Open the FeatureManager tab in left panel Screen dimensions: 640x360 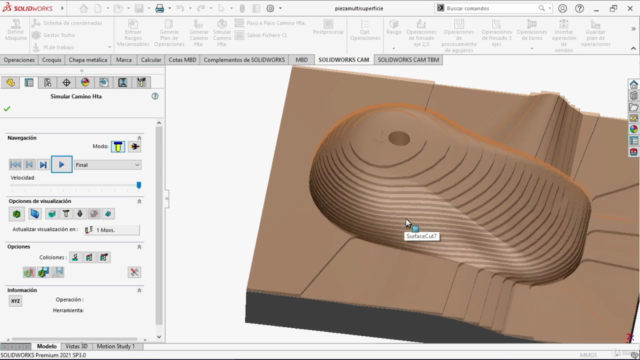click(10, 82)
